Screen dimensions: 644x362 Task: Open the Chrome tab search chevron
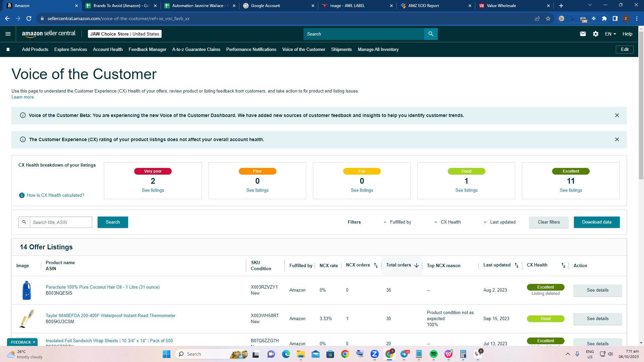(x=590, y=5)
